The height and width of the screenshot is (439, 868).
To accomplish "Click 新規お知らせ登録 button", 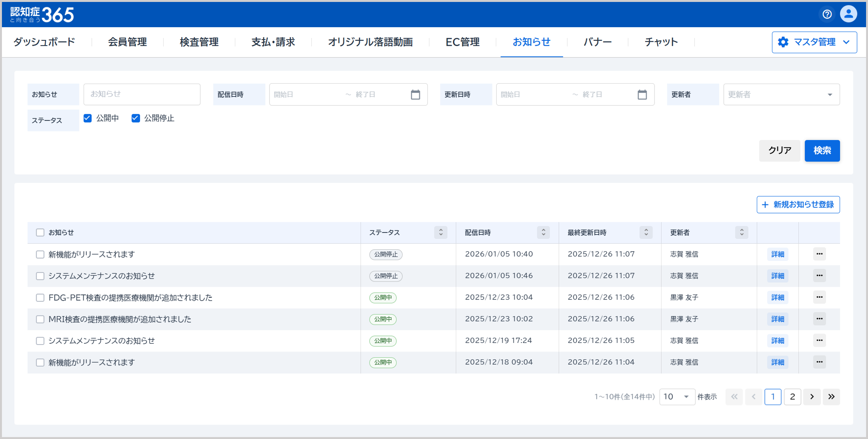I will click(798, 205).
